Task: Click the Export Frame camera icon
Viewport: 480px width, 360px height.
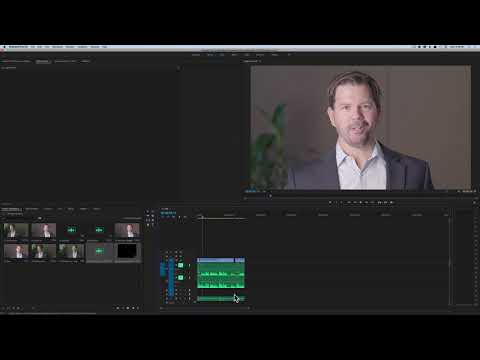Action: (x=392, y=202)
